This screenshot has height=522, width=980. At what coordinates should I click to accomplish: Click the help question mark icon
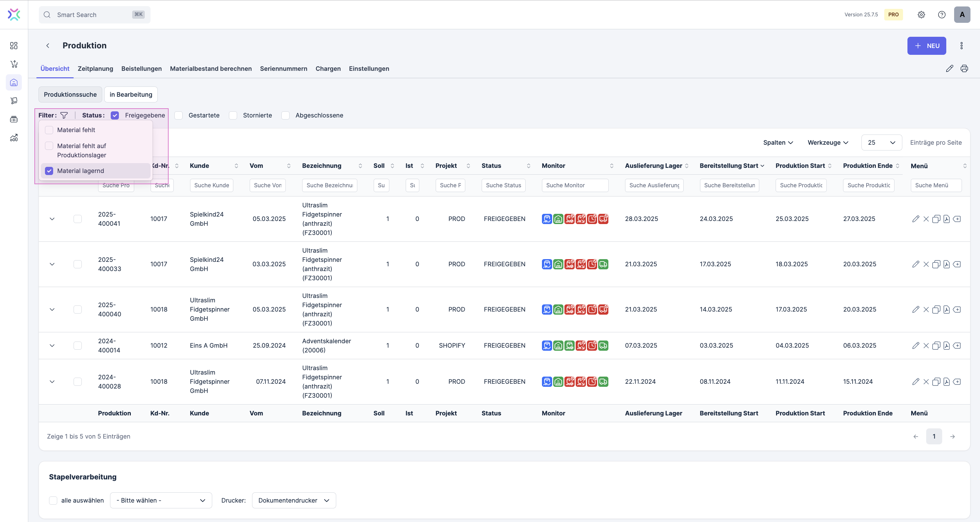[x=942, y=14]
